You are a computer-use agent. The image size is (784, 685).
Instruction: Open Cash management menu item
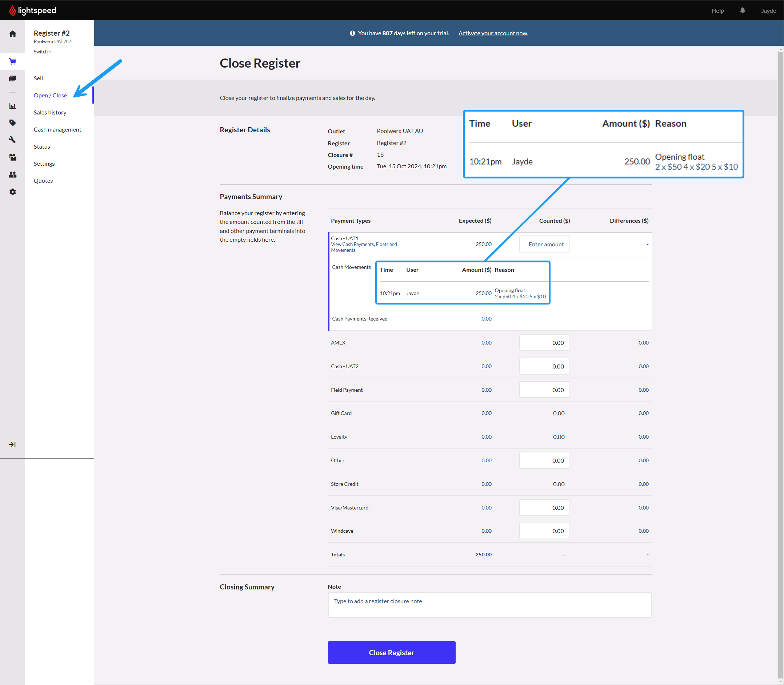point(57,130)
